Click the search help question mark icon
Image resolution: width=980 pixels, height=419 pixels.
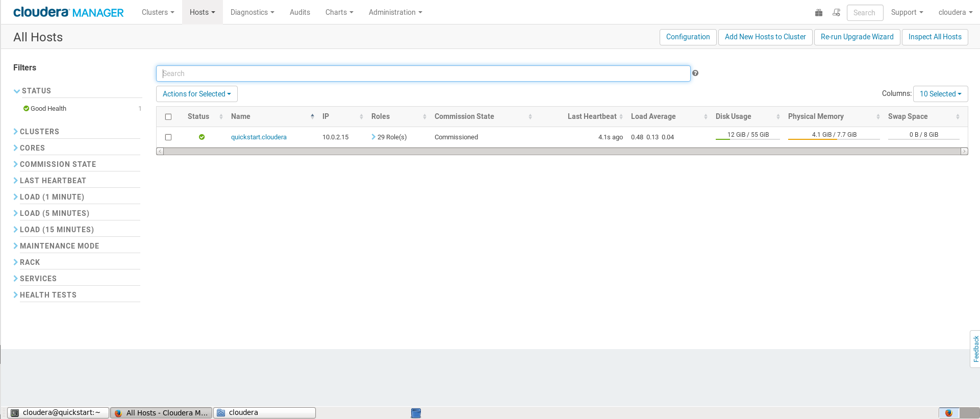coord(695,73)
